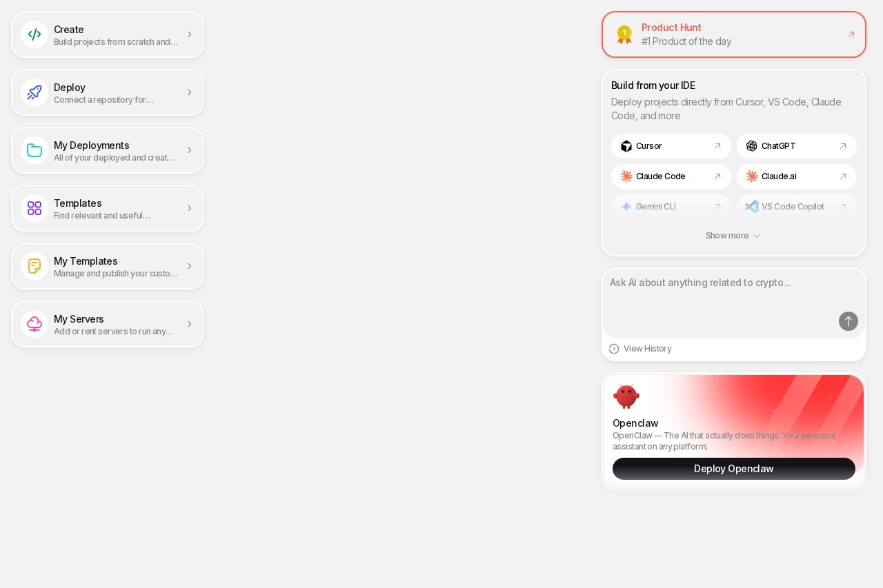Screen dimensions: 883x588
Task: Open the My Deployments menu entry
Action: (x=108, y=150)
